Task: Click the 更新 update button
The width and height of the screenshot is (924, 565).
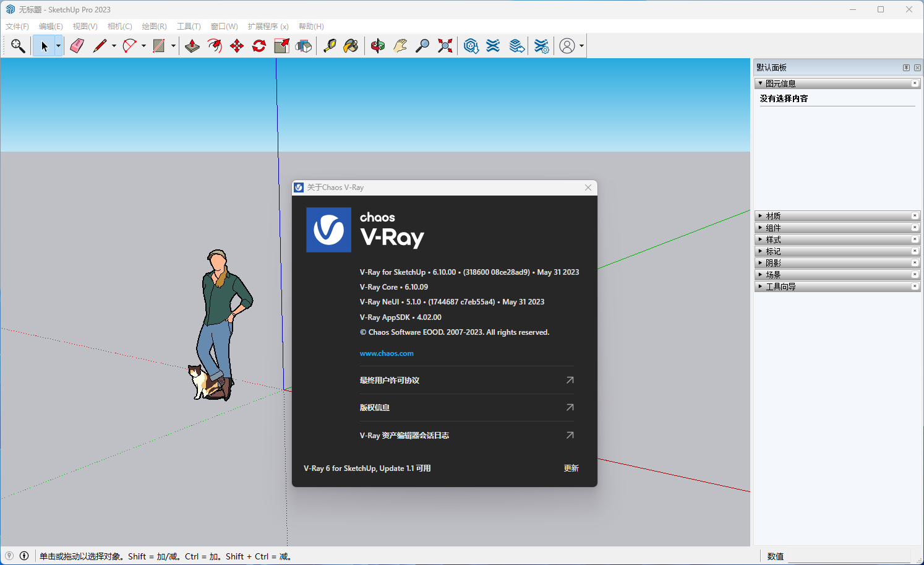Action: [x=571, y=468]
